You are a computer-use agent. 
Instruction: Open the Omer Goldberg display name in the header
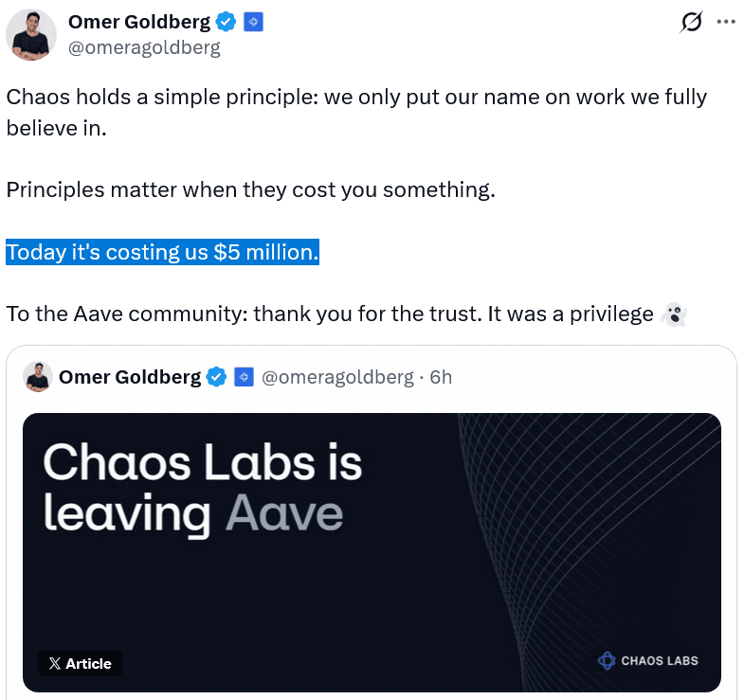click(x=139, y=22)
